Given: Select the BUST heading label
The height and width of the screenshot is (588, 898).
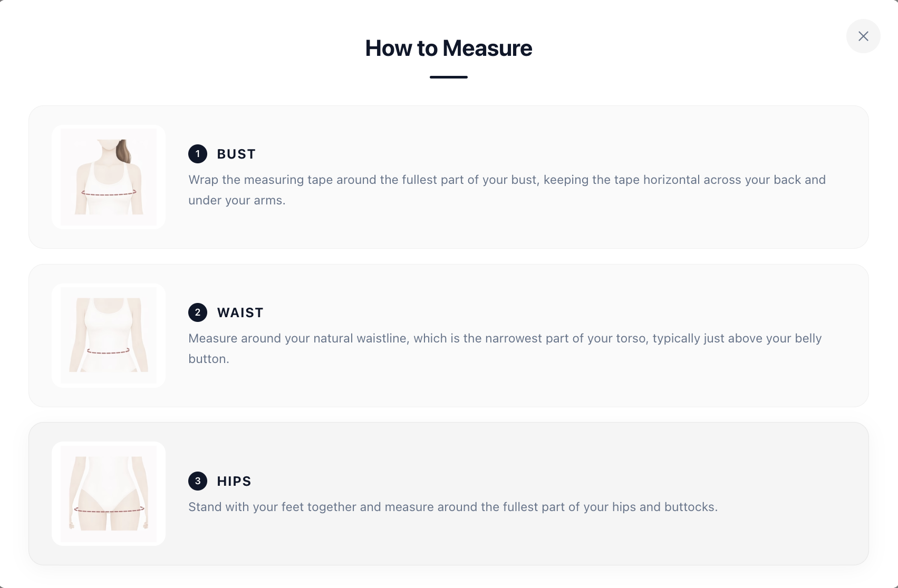Looking at the screenshot, I should 236,154.
